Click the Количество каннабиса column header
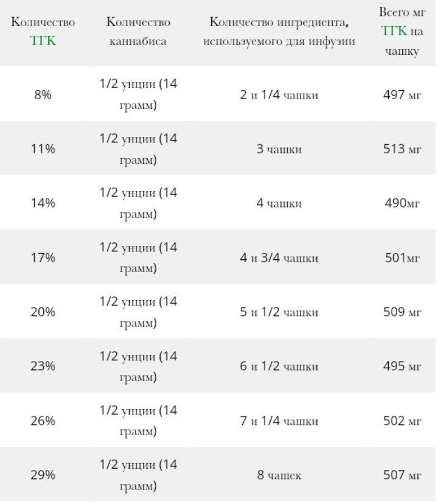 pos(138,32)
